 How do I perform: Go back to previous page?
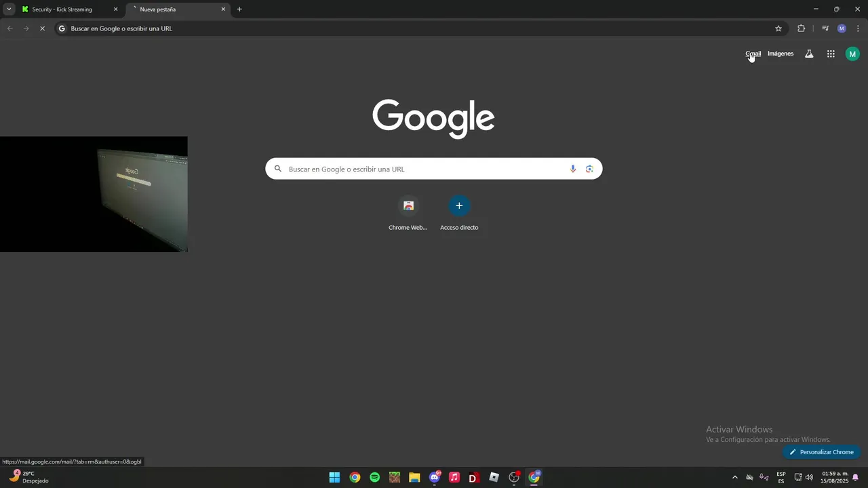click(10, 28)
